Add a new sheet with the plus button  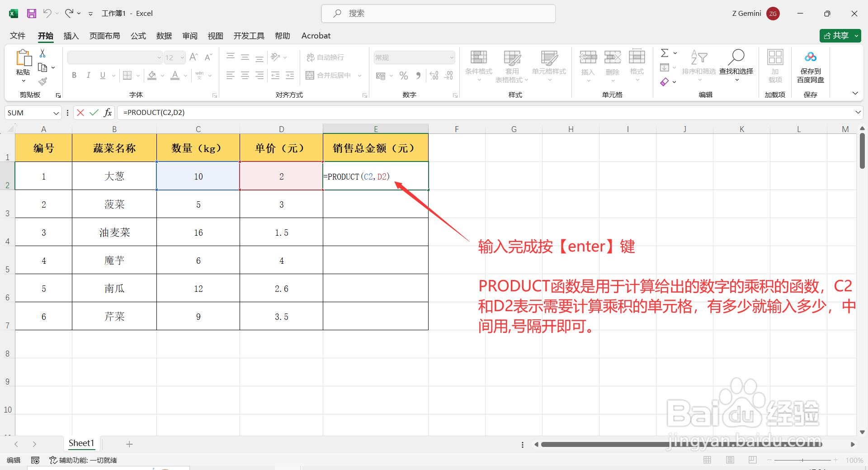(129, 444)
